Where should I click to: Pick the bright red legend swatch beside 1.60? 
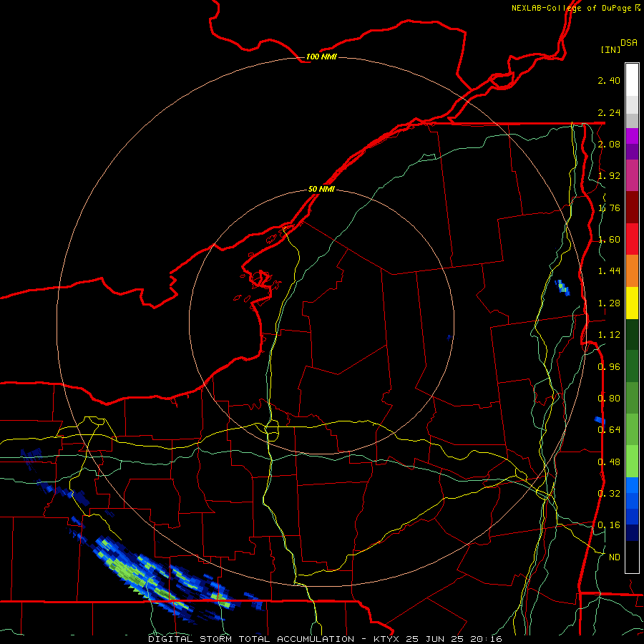pos(632,239)
